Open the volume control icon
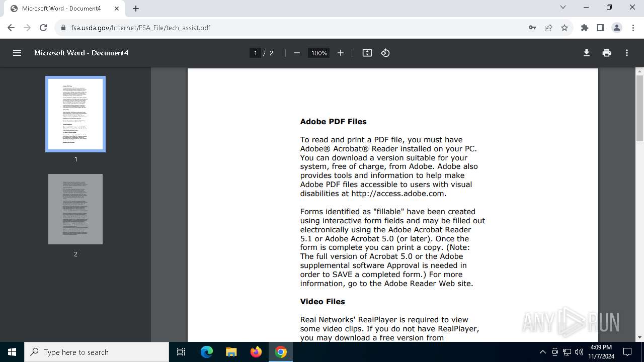The height and width of the screenshot is (362, 644). tap(579, 352)
